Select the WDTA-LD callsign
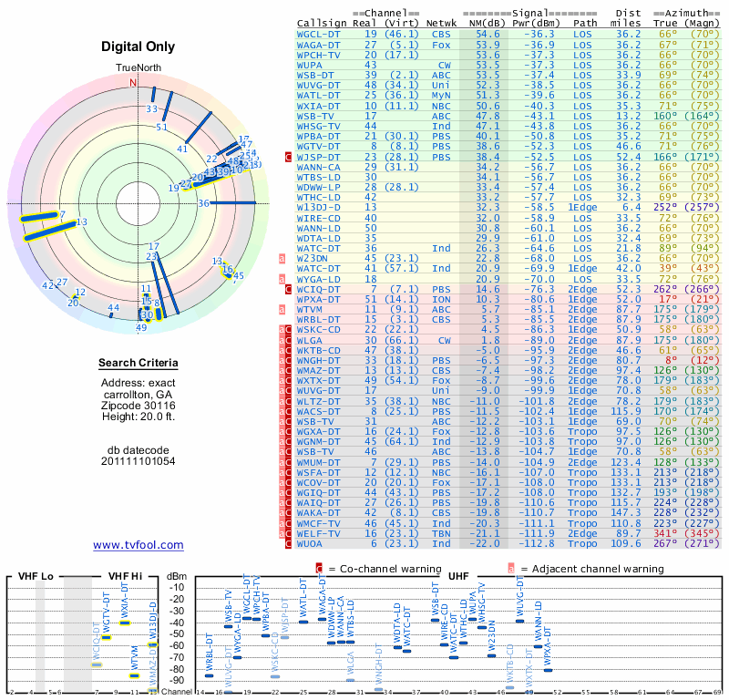Screen dimensions: 729x700 tap(318, 238)
